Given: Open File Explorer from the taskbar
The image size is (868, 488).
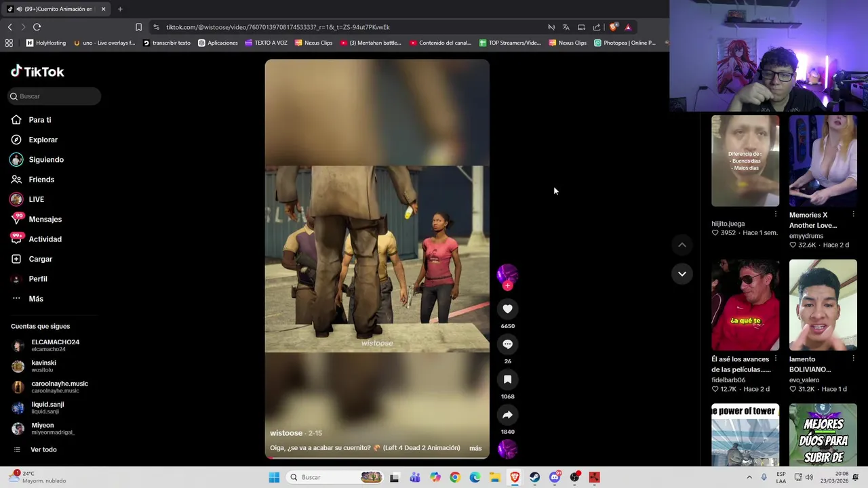Looking at the screenshot, I should click(x=495, y=477).
